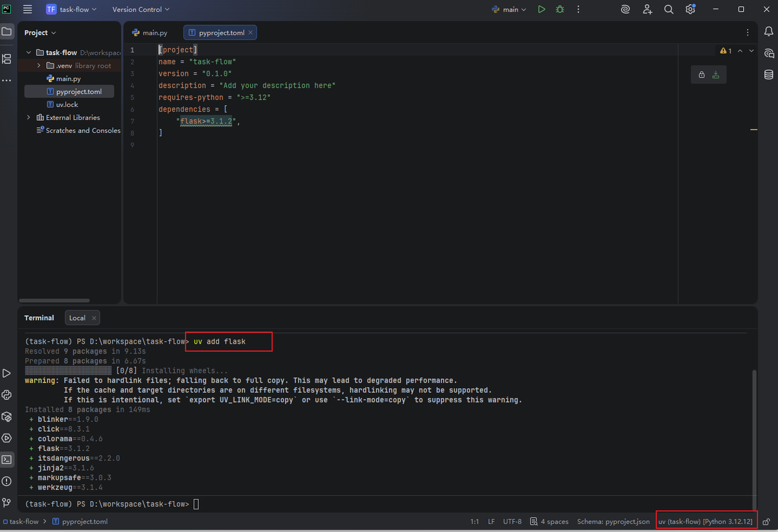Click the uv (task-flow) Python interpreter selector
This screenshot has height=532, width=778.
705,522
